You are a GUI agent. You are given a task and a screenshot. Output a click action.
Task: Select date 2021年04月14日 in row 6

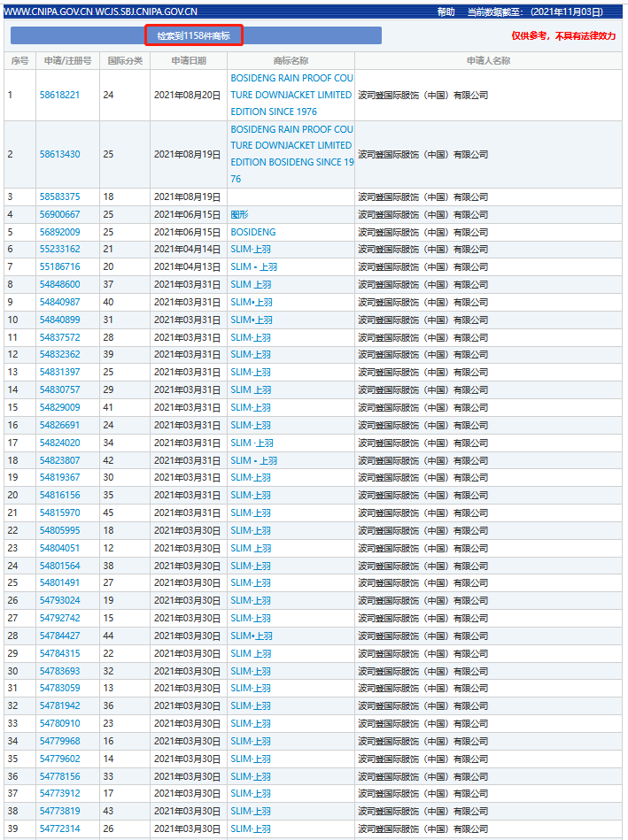tap(187, 249)
